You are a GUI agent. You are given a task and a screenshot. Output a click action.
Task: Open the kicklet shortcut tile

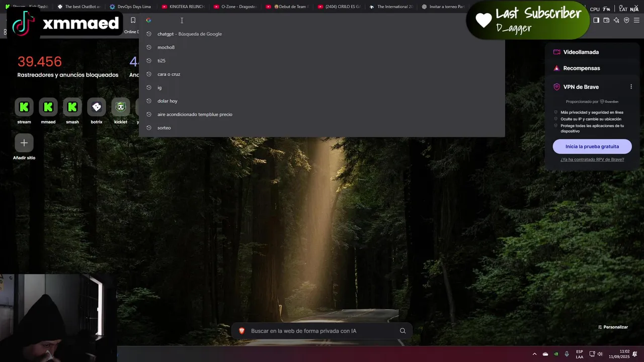pyautogui.click(x=121, y=107)
